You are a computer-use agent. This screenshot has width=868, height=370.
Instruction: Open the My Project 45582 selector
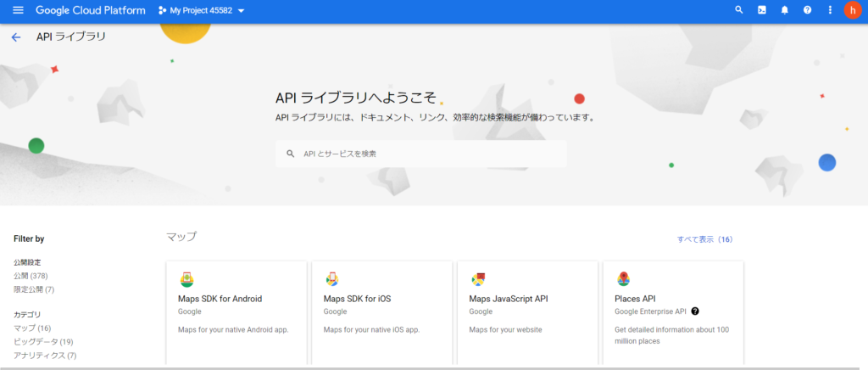pos(202,10)
